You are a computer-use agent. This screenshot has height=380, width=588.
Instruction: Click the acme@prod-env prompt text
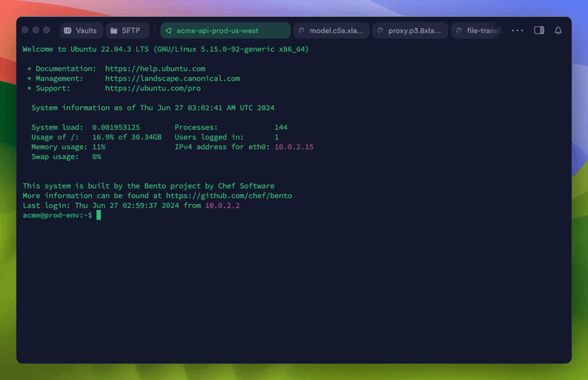pyautogui.click(x=58, y=215)
